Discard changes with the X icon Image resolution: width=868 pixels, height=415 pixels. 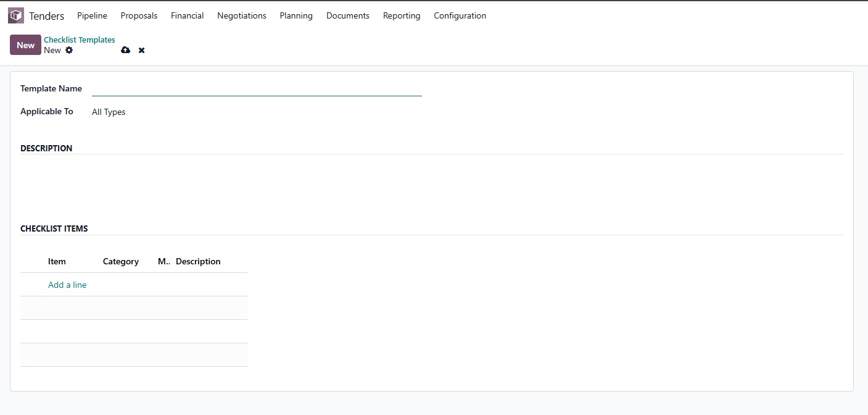[x=141, y=50]
